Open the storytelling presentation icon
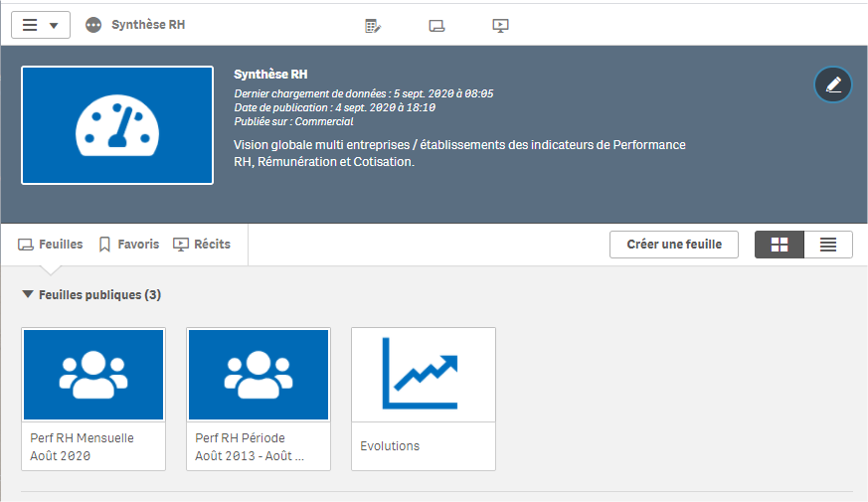This screenshot has height=502, width=868. pyautogui.click(x=501, y=25)
